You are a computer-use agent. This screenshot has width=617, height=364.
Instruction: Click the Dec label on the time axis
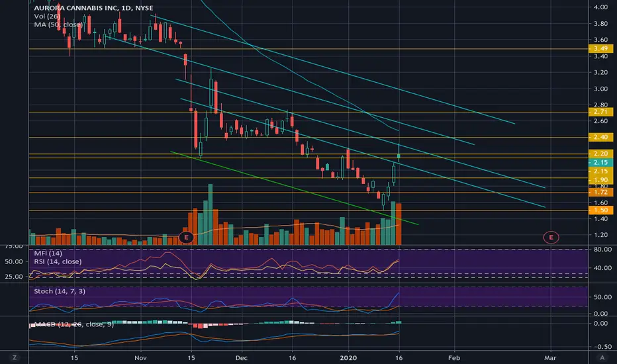click(241, 357)
